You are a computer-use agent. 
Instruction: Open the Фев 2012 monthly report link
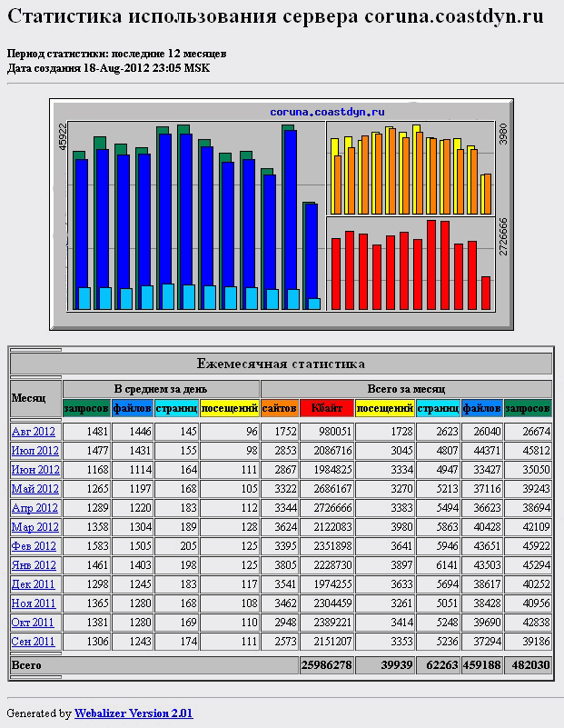(x=34, y=546)
